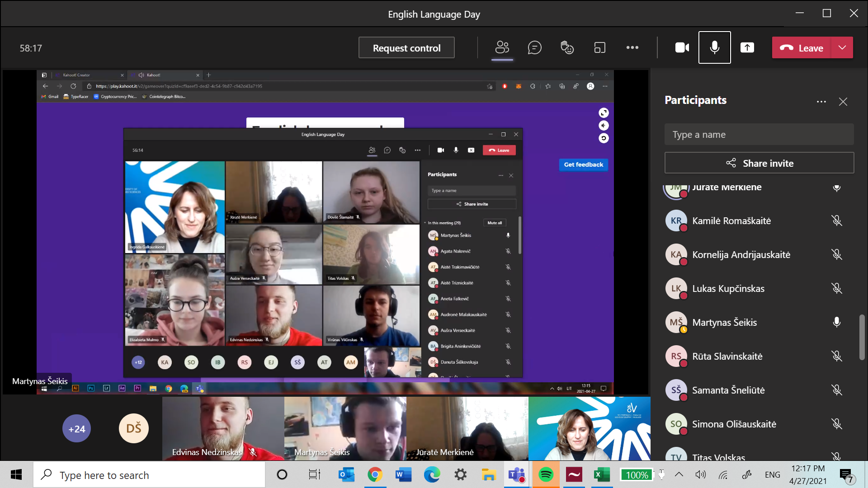Expand the +24 more participants bubble
Viewport: 868px width, 488px height.
click(76, 428)
